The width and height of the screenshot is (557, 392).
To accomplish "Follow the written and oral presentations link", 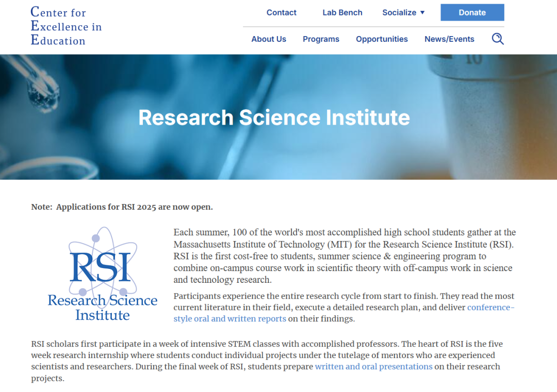I will [x=374, y=366].
